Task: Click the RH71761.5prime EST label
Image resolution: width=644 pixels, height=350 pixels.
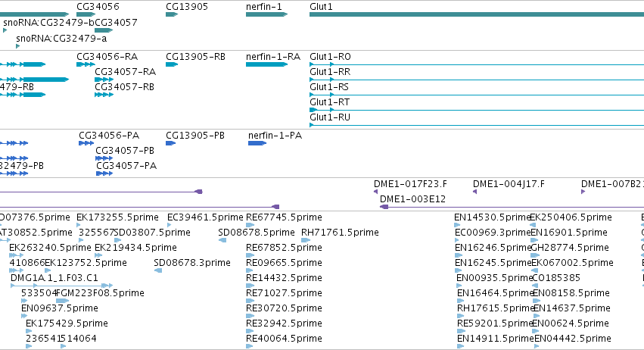Action: 340,233
